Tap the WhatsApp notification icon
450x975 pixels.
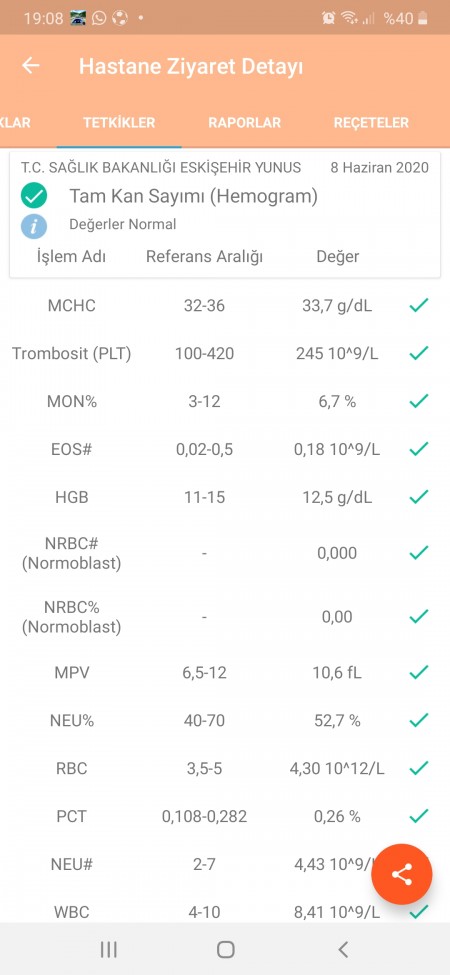point(99,18)
